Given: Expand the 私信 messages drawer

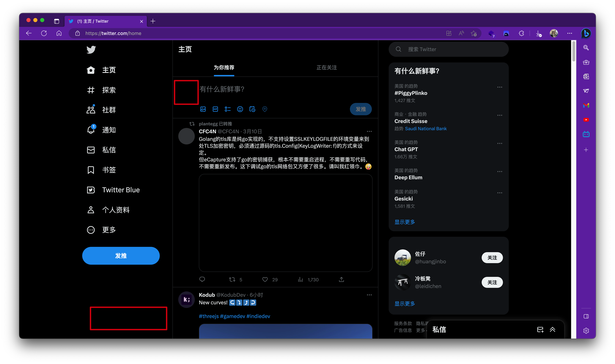Looking at the screenshot, I should (552, 329).
